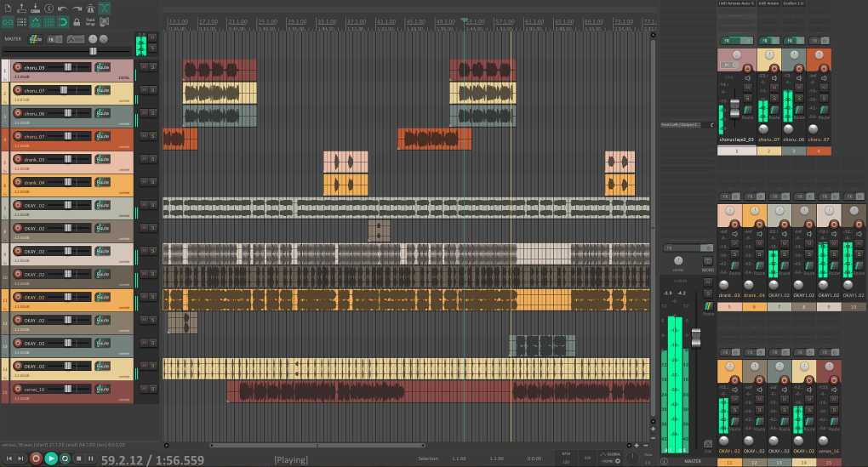Toggle the metronome icon
The width and height of the screenshot is (868, 467).
tap(91, 9)
